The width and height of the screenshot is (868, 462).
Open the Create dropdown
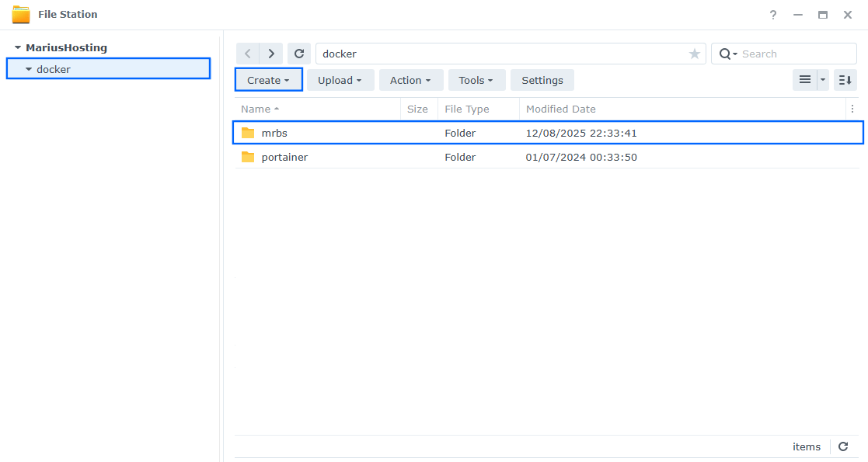(x=268, y=79)
